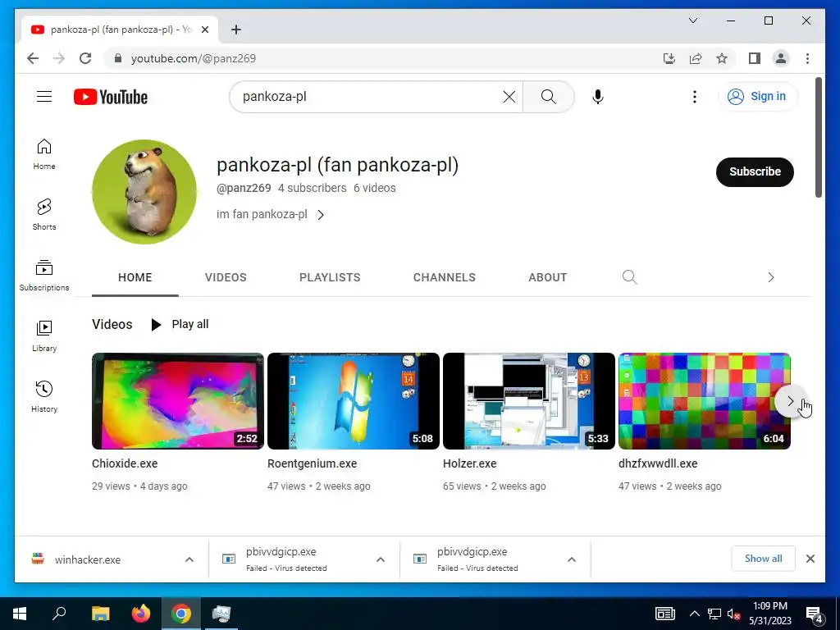Click the Sign in button
This screenshot has height=630, width=840.
[757, 97]
